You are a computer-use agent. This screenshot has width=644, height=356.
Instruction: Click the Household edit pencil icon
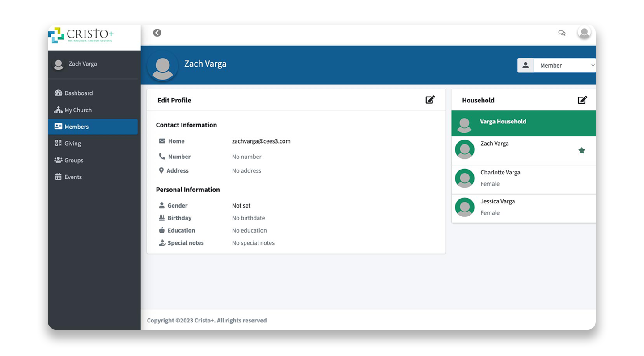(582, 100)
